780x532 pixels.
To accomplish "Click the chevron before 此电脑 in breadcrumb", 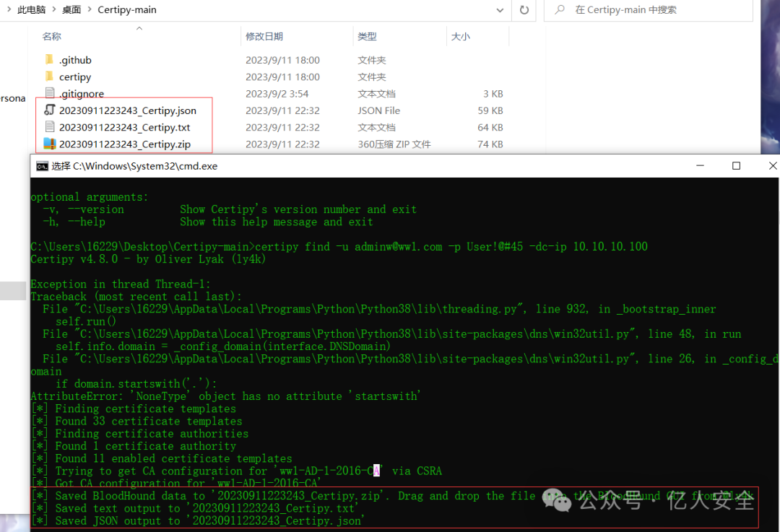I will (x=9, y=9).
